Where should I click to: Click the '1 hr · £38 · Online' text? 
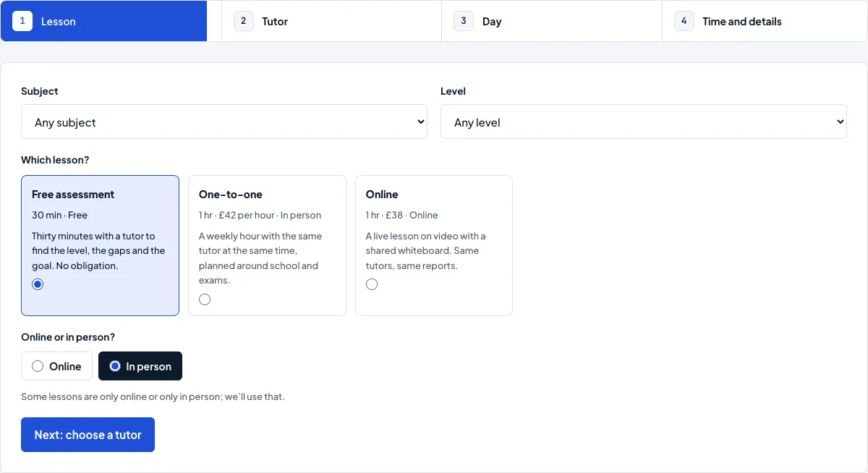(401, 215)
